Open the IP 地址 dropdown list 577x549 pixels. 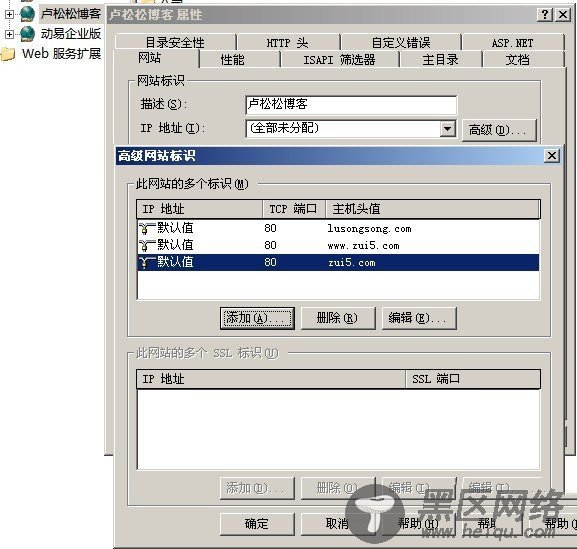[x=447, y=129]
